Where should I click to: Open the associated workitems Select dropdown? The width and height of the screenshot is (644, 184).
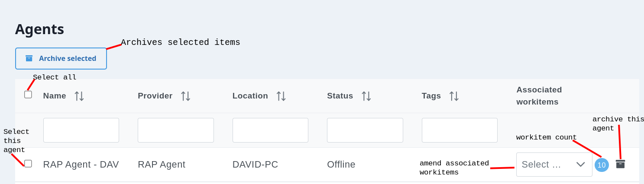coord(553,165)
